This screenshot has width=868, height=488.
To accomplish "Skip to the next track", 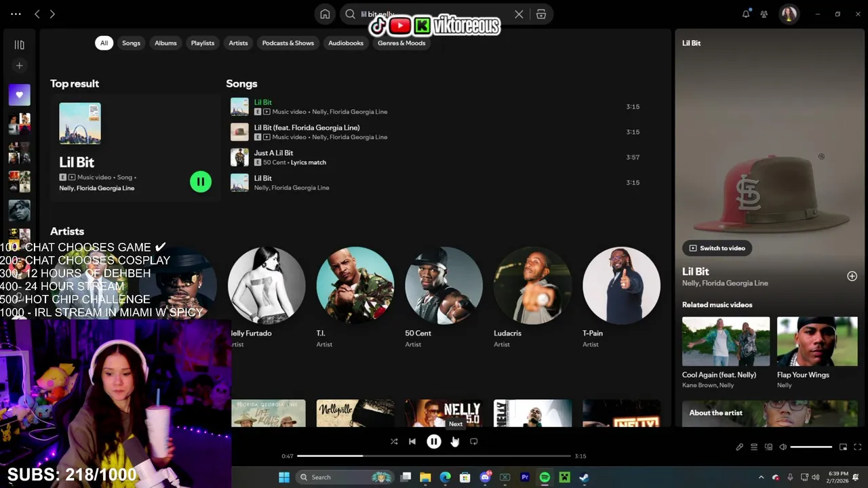I will [x=455, y=441].
